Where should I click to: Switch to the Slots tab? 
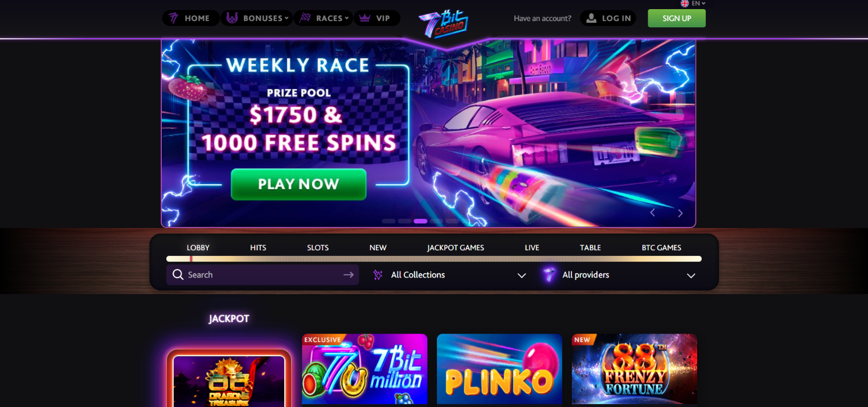(318, 247)
